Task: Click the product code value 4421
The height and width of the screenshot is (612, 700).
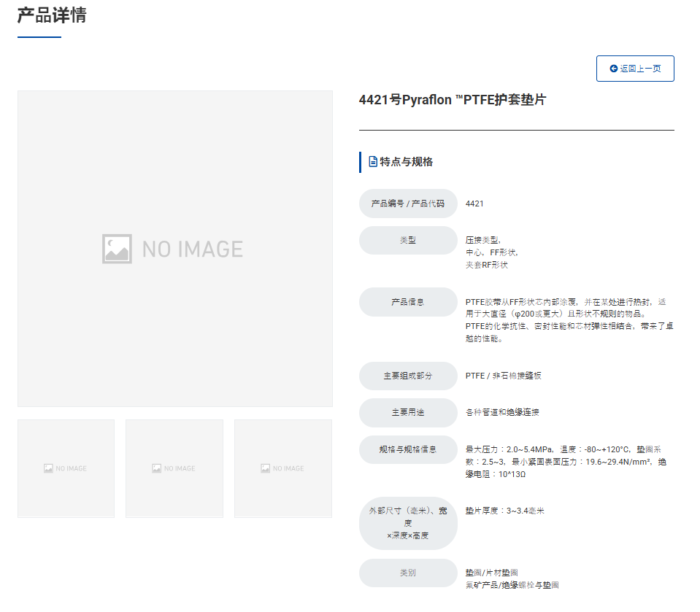Action: [x=474, y=204]
